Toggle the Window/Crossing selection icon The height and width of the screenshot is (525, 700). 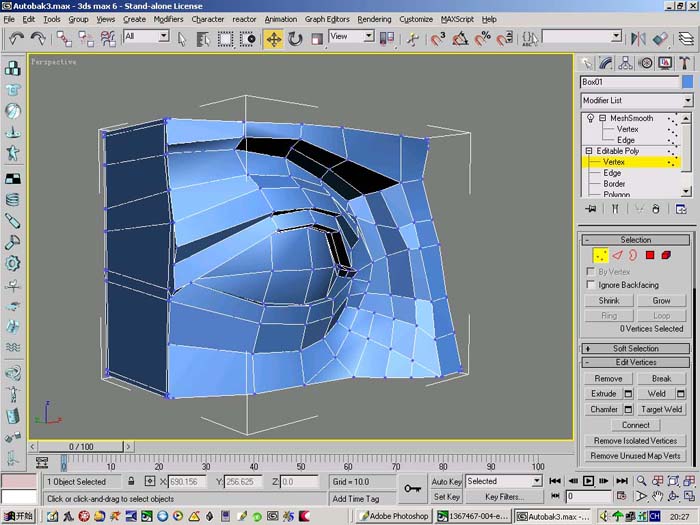click(248, 39)
